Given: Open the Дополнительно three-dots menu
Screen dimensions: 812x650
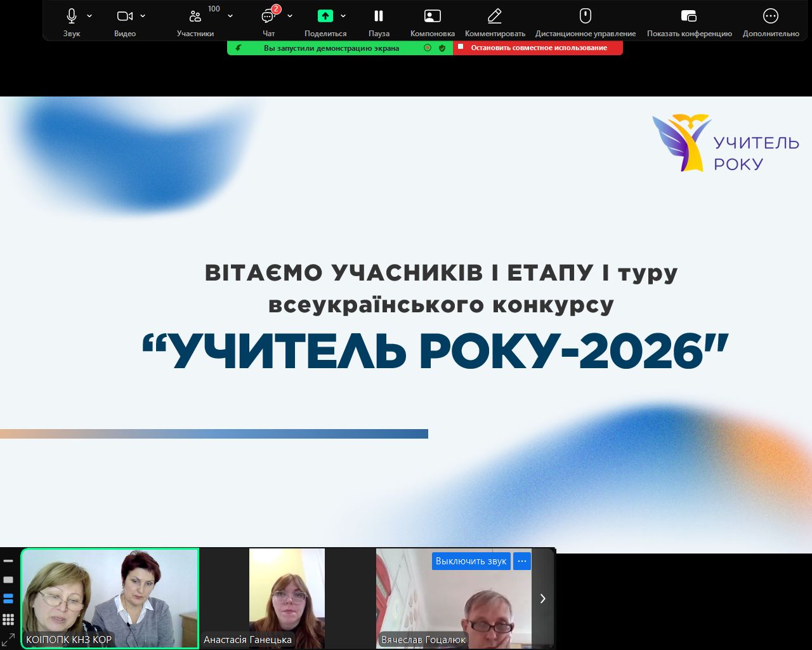Looking at the screenshot, I should tap(770, 17).
